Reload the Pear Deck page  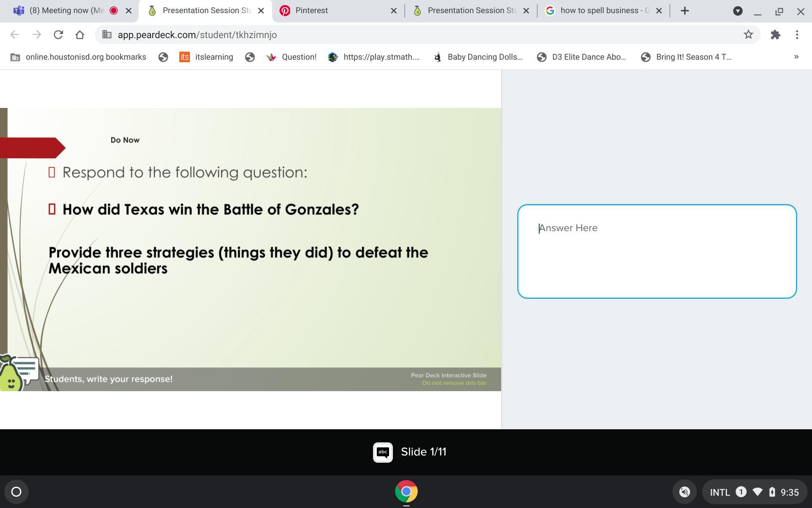pos(58,35)
